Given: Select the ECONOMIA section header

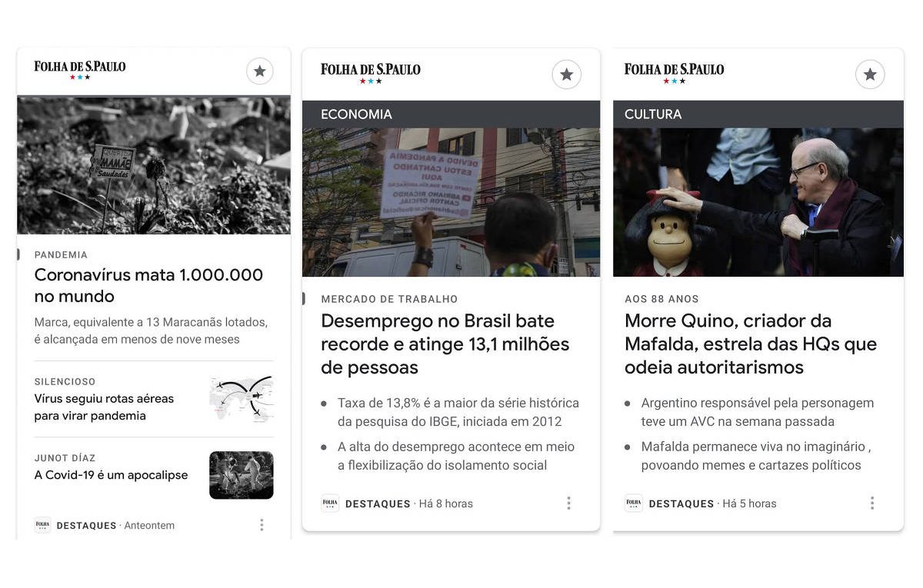Looking at the screenshot, I should [x=451, y=114].
